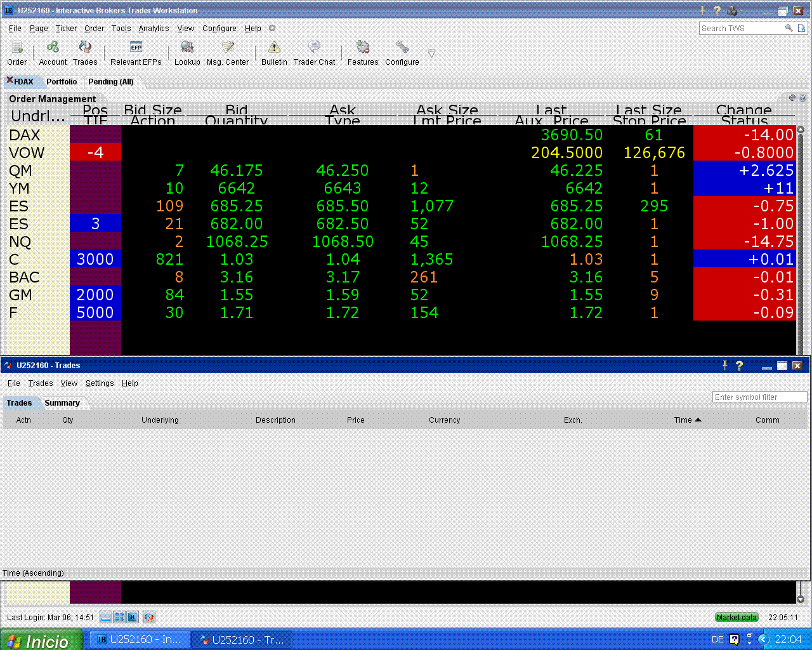The height and width of the screenshot is (650, 812).
Task: Open the Order menu
Action: coord(94,29)
